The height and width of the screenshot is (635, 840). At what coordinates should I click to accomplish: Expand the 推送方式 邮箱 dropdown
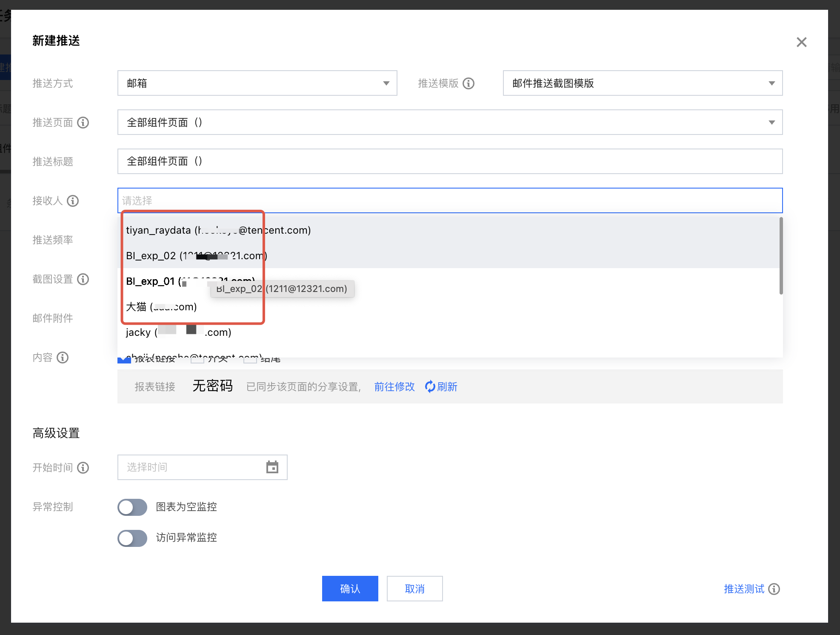pos(257,83)
